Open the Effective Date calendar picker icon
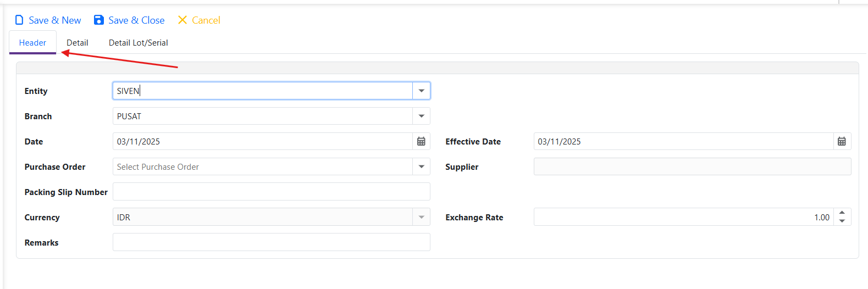The image size is (868, 289). coord(842,141)
